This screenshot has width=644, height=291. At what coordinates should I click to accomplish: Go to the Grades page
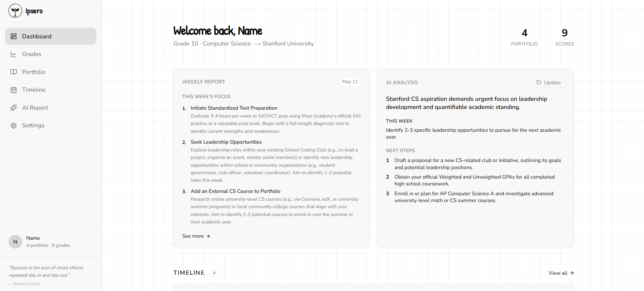coord(51,54)
